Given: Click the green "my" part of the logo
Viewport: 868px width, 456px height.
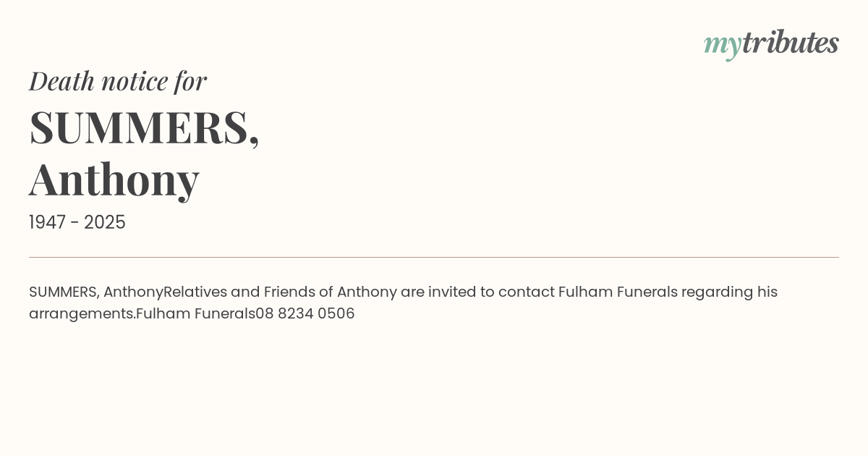Looking at the screenshot, I should tap(722, 45).
